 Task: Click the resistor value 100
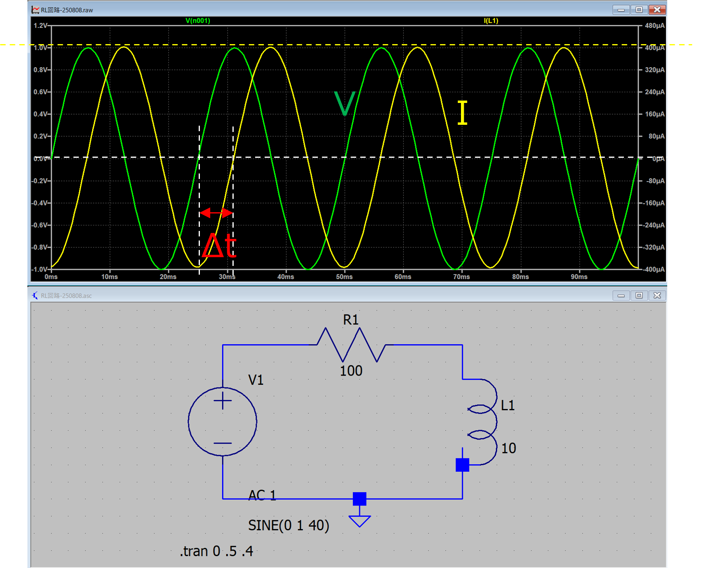(351, 371)
